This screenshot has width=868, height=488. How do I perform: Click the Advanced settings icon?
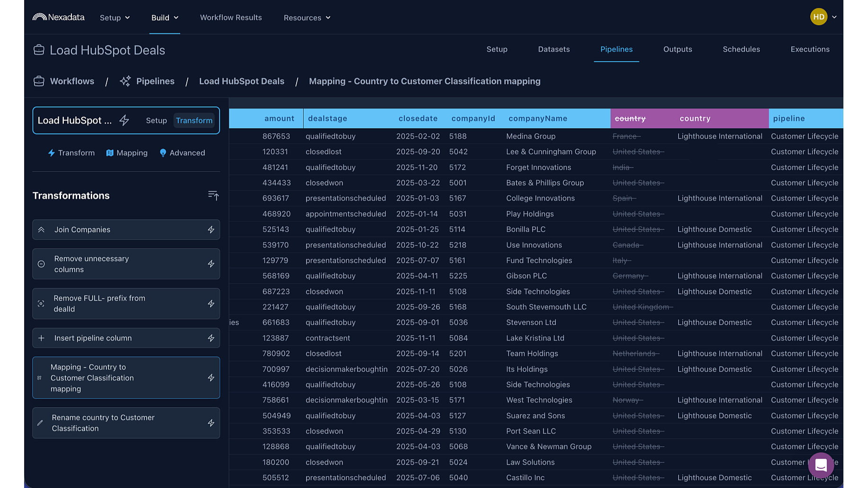pos(163,153)
